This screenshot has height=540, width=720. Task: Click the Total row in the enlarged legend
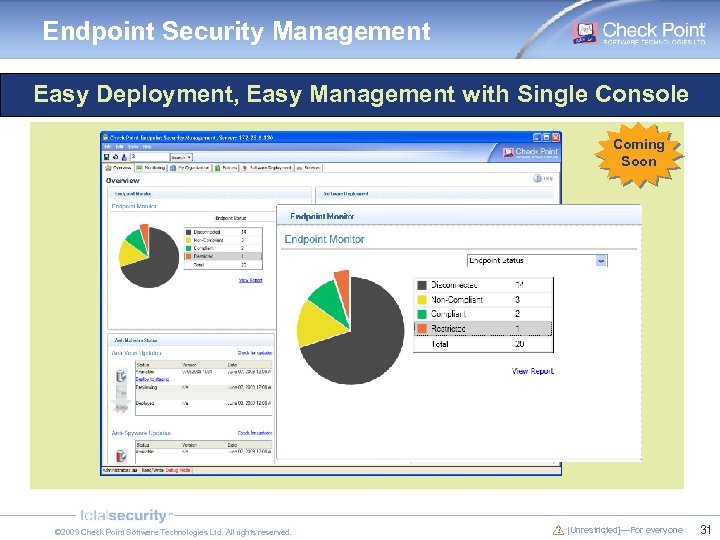point(483,344)
